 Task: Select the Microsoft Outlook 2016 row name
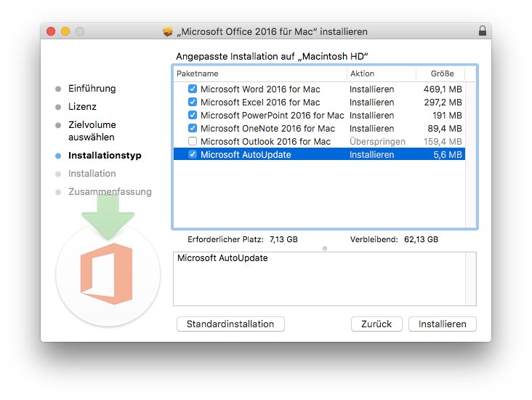pos(265,142)
